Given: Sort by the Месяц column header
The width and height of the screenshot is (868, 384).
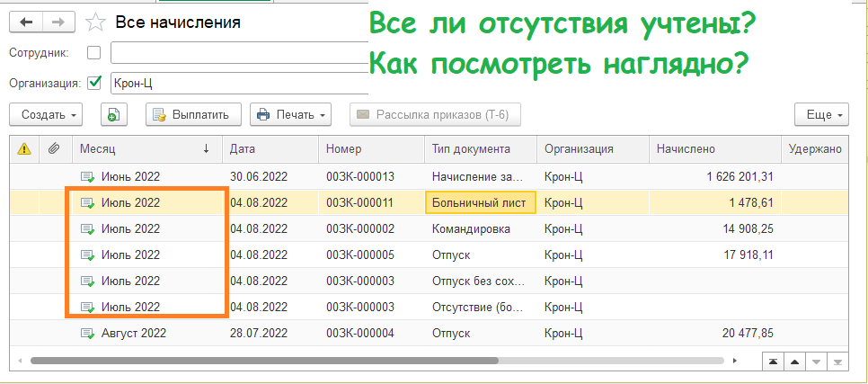Looking at the screenshot, I should point(147,148).
